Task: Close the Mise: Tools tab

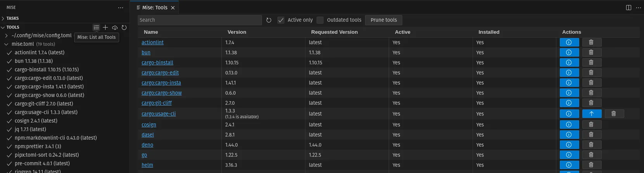Action: click(173, 7)
